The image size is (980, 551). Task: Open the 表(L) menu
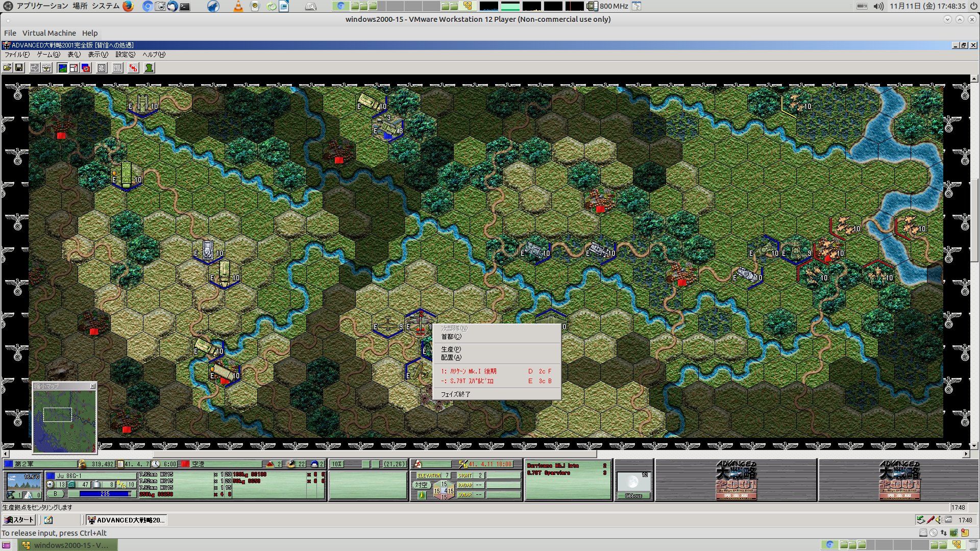(x=74, y=55)
